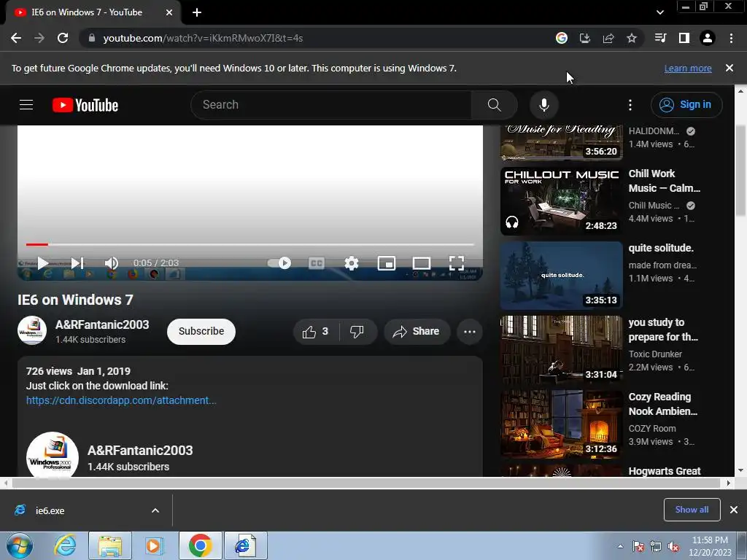Screen dimensions: 747x560
Task: Seek on the red video progress bar
Action: [x=250, y=244]
